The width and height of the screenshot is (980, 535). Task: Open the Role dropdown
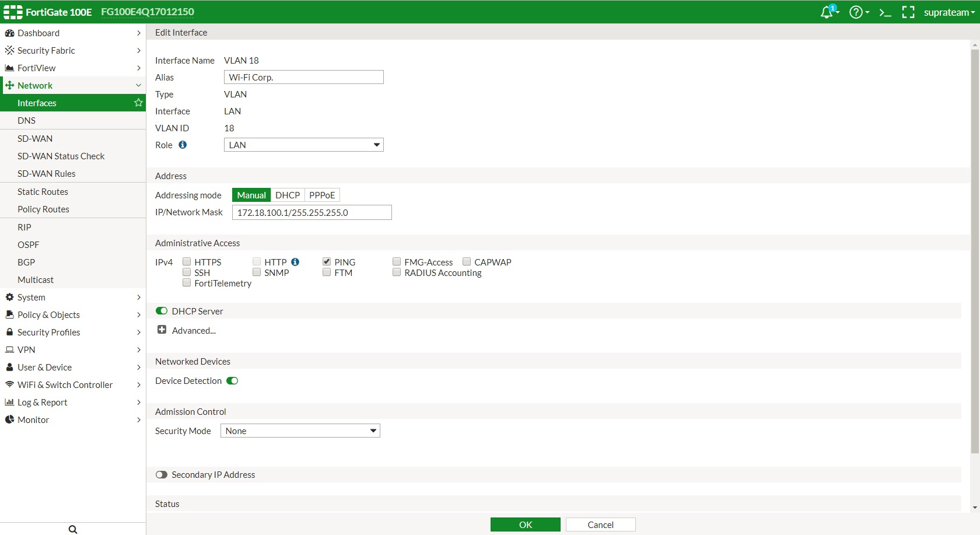tap(303, 145)
